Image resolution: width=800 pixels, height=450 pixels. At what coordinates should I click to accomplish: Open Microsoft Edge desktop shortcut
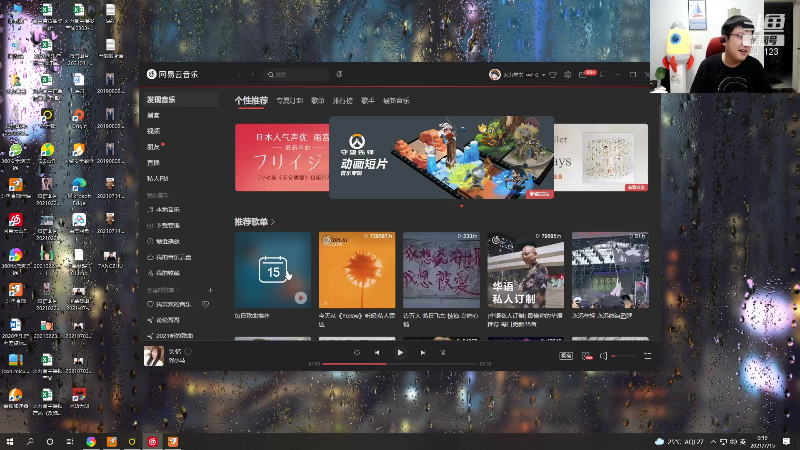tap(79, 191)
